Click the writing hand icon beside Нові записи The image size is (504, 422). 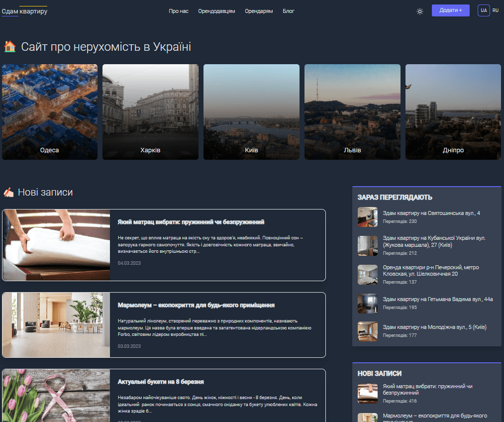click(8, 192)
